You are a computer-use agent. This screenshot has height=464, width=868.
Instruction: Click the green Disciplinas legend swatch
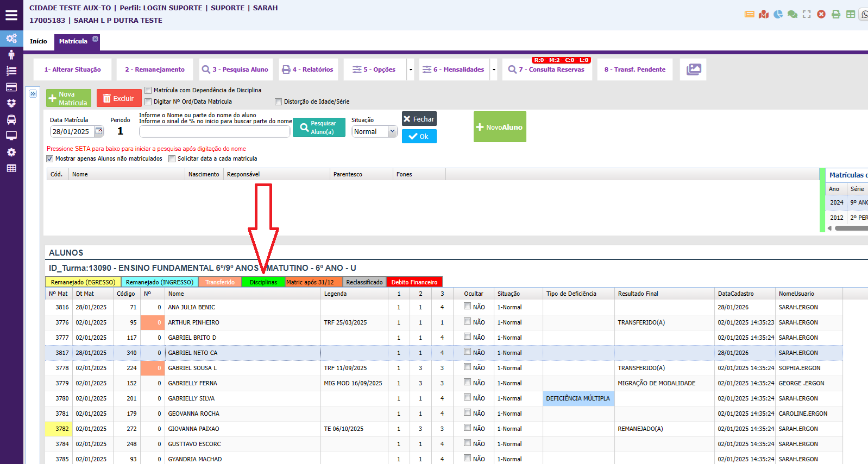263,282
